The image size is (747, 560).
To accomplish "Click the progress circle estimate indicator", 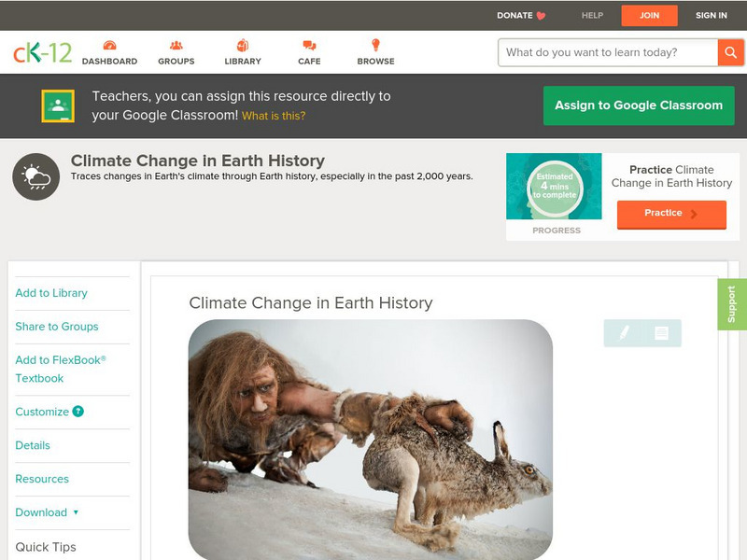I will pyautogui.click(x=555, y=188).
